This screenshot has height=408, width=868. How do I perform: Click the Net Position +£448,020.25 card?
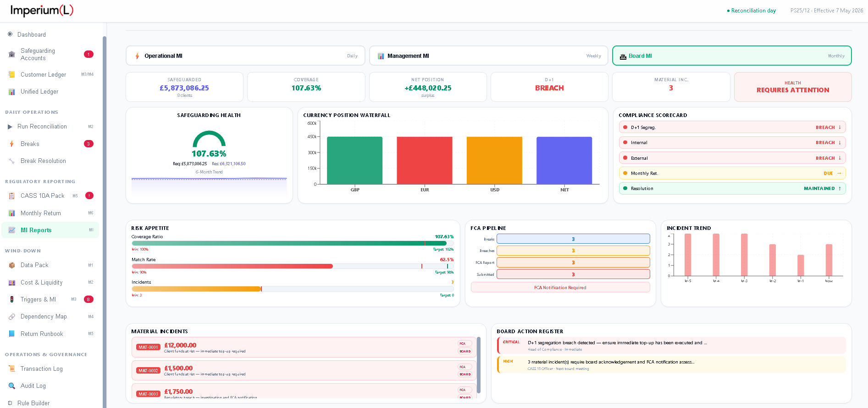428,87
